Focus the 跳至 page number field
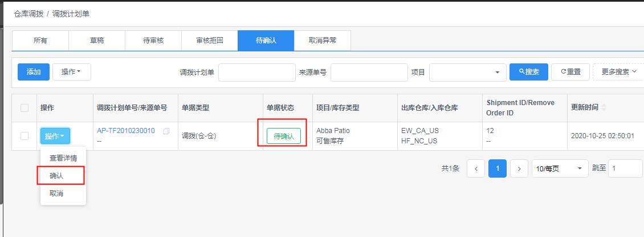Viewport: 644px width, 237px height. click(x=625, y=168)
